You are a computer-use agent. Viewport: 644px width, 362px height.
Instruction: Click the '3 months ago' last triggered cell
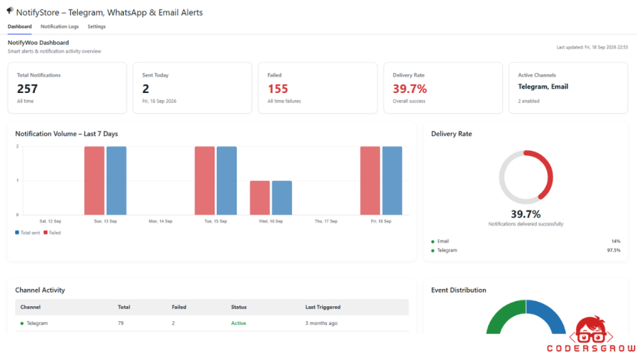click(x=321, y=323)
